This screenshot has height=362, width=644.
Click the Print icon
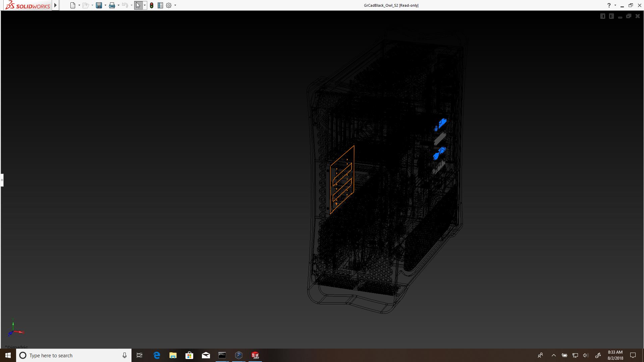[x=112, y=5]
